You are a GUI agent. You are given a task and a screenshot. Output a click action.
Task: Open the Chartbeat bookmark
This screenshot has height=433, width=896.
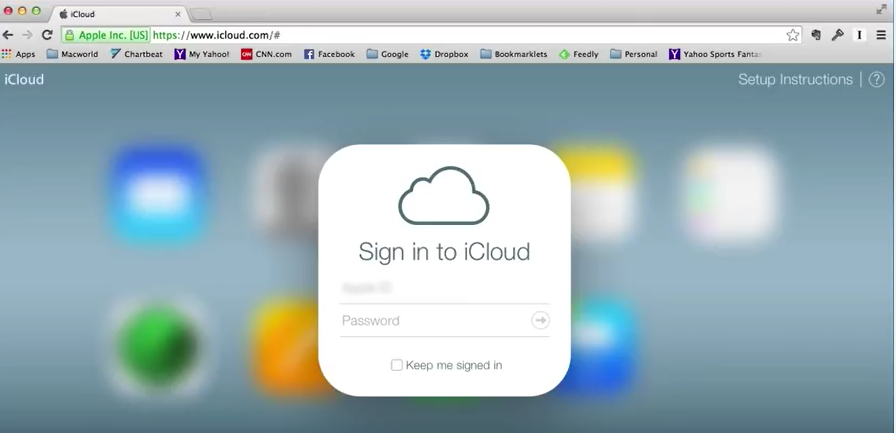pyautogui.click(x=137, y=54)
